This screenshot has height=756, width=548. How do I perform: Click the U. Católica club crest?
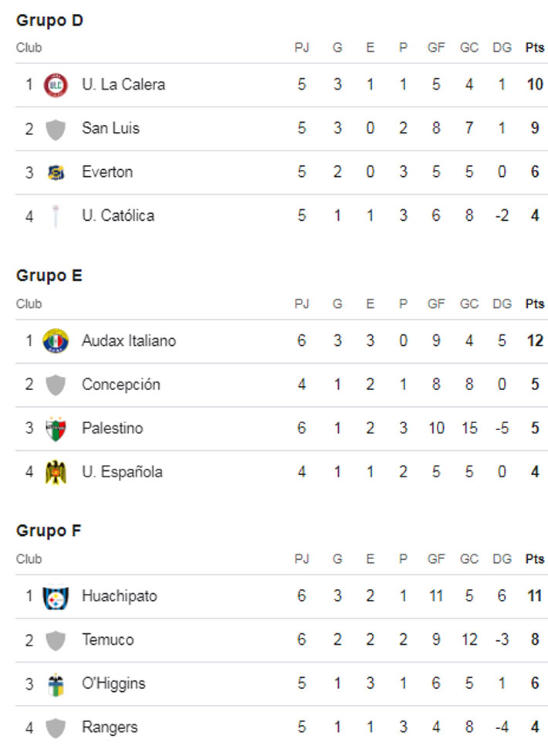56,215
